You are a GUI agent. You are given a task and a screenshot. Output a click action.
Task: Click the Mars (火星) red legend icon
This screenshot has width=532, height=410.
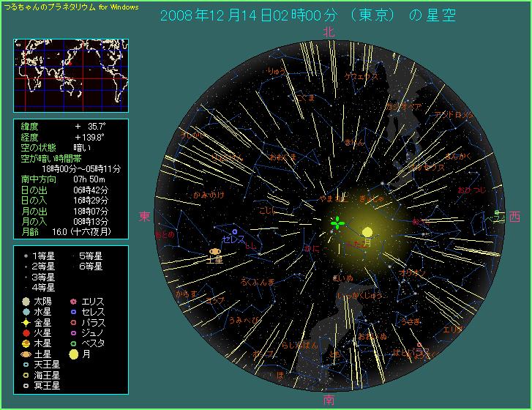[26, 332]
